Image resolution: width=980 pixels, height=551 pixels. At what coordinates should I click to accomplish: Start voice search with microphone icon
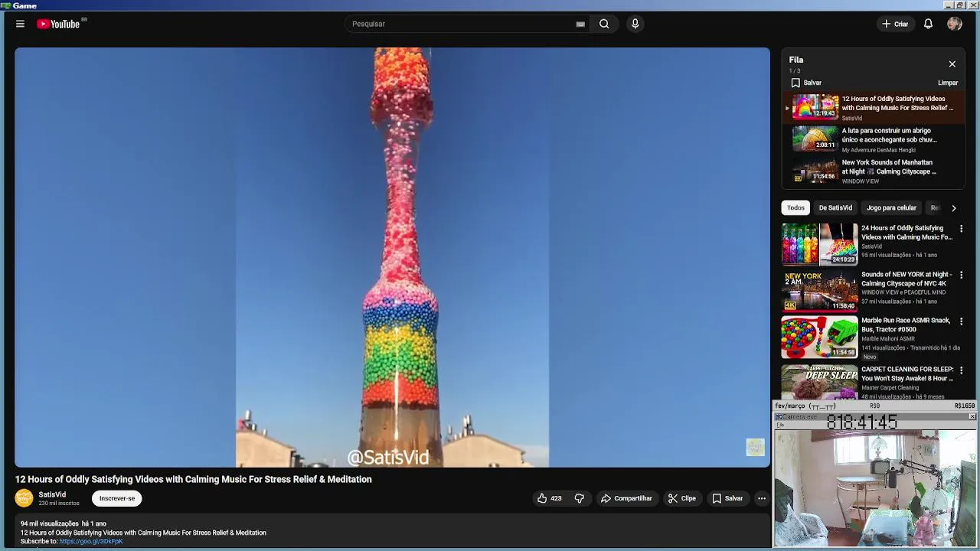coord(635,24)
